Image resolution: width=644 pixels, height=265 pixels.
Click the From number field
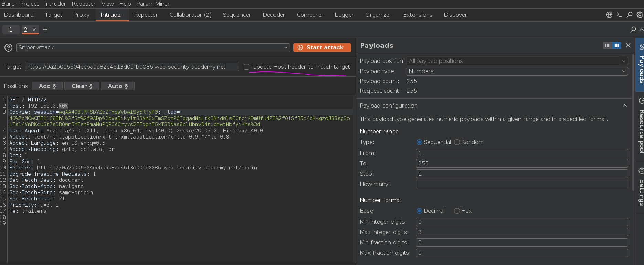522,153
